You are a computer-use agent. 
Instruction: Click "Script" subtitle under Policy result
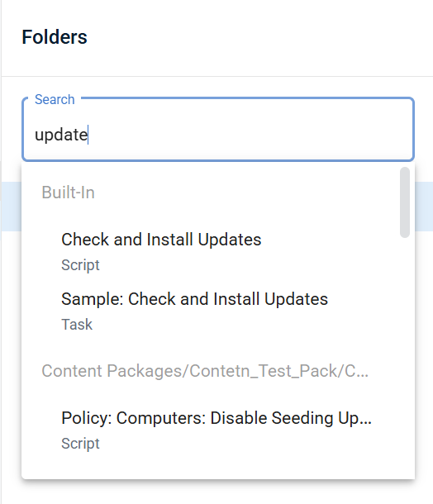point(80,444)
